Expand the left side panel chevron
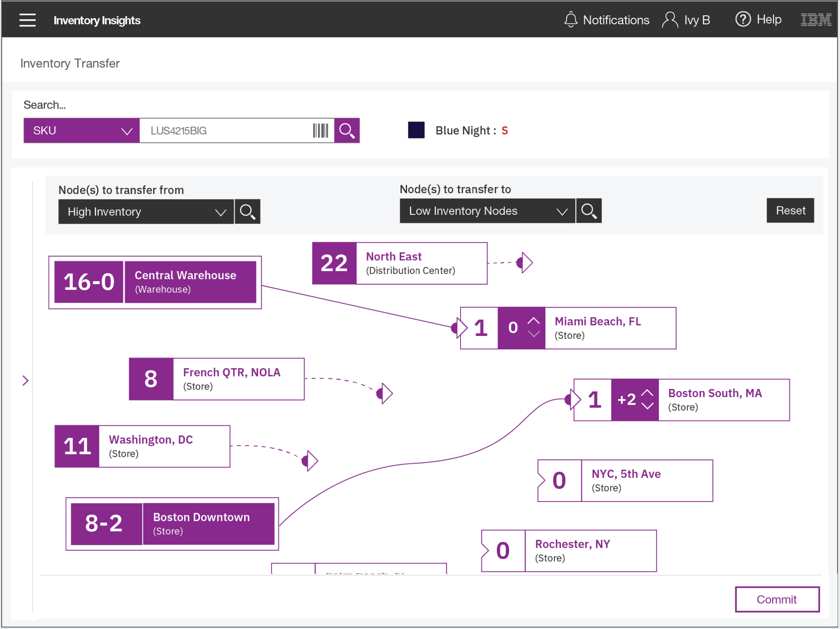Image resolution: width=840 pixels, height=629 pixels. (x=26, y=380)
